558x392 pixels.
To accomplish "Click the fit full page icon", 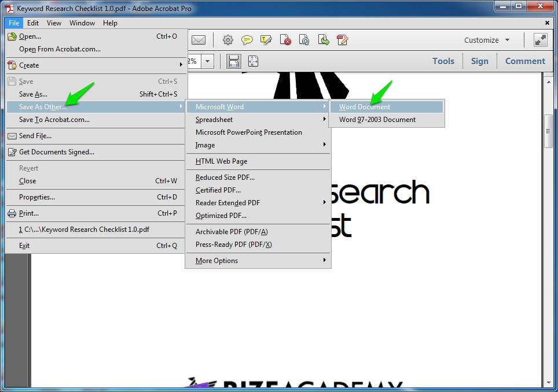I will pos(253,61).
